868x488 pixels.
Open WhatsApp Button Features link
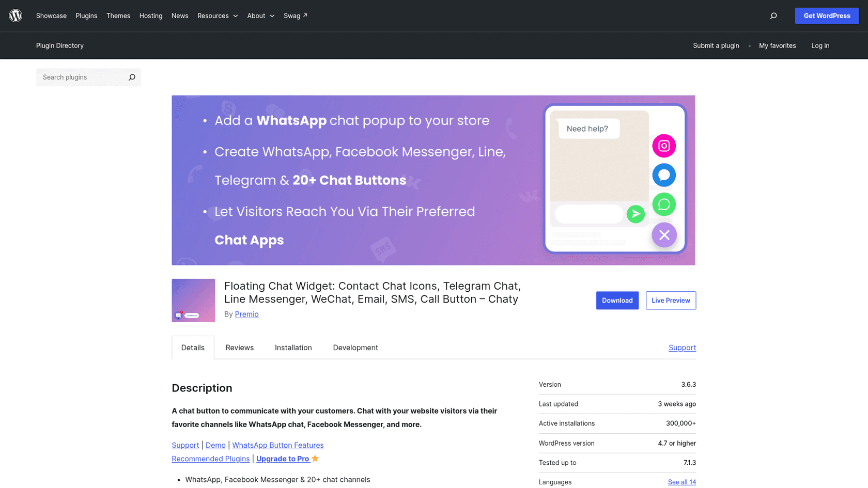278,445
